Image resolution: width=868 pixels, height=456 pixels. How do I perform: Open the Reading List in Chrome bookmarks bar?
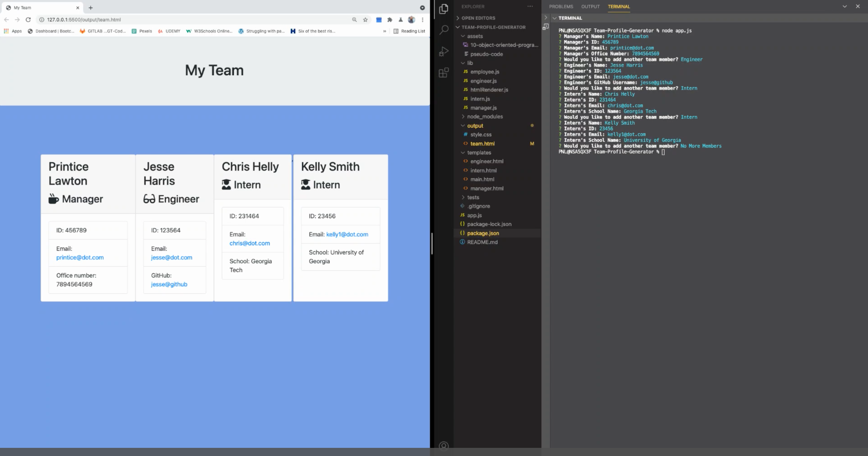pos(409,31)
